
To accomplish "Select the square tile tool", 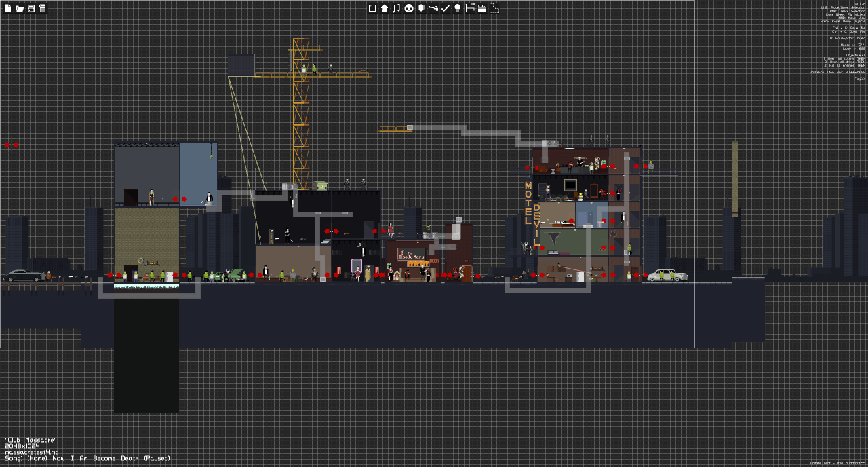I will click(372, 8).
